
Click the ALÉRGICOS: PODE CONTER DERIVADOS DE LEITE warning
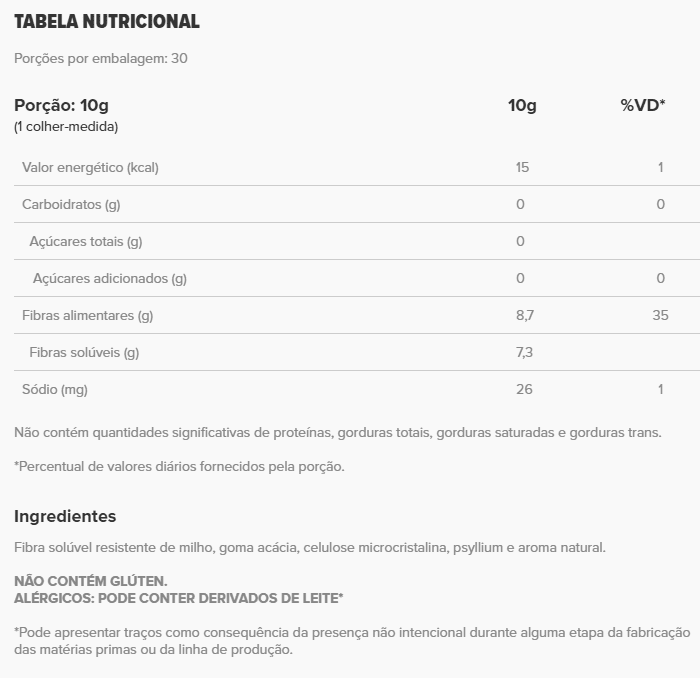[x=179, y=597]
